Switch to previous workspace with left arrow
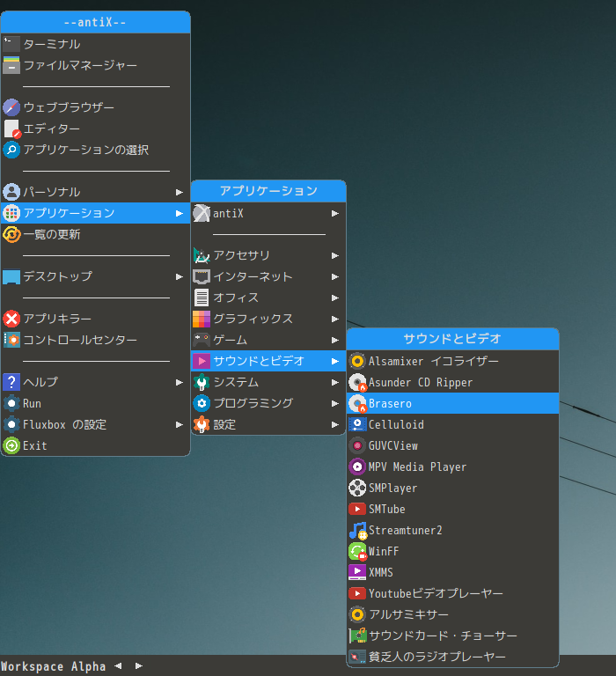616x676 pixels. point(118,666)
